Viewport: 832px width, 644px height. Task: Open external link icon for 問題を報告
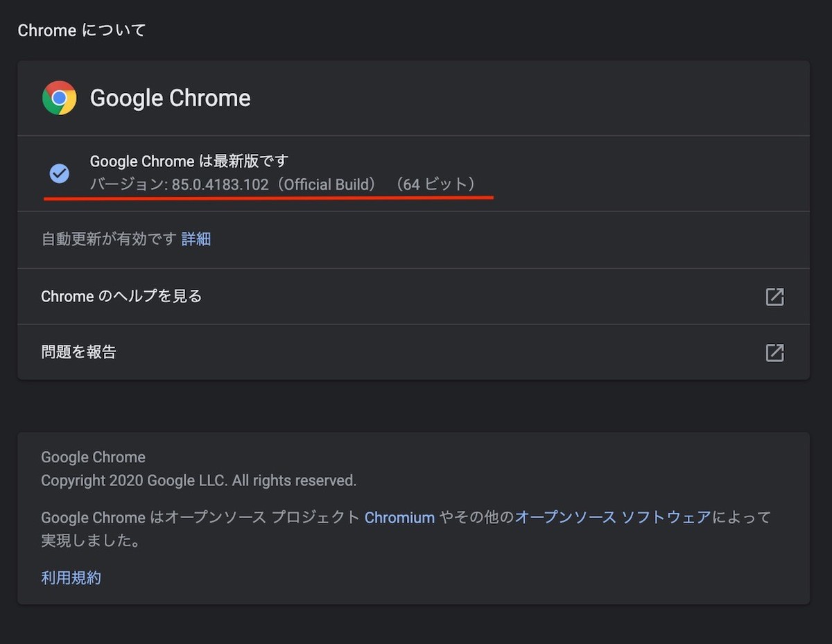(x=774, y=352)
